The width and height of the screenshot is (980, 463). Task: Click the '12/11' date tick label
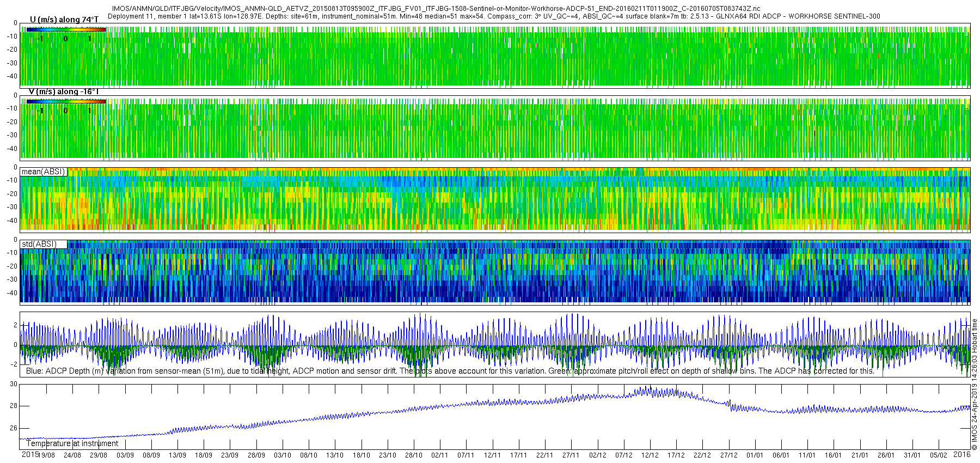(493, 455)
